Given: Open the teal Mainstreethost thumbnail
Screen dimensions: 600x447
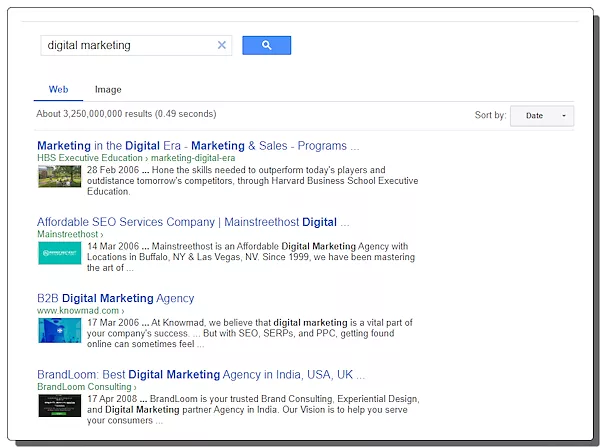Looking at the screenshot, I should click(59, 253).
